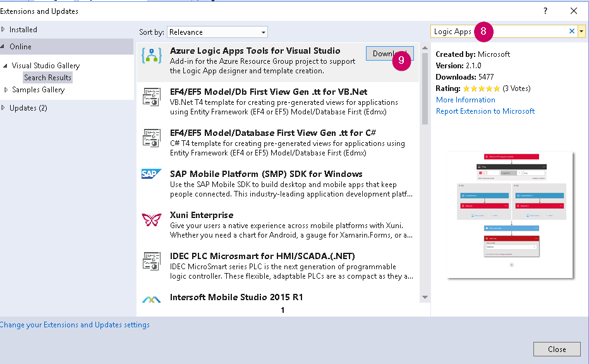Expand the Installed category
This screenshot has height=364, width=589.
[3, 30]
